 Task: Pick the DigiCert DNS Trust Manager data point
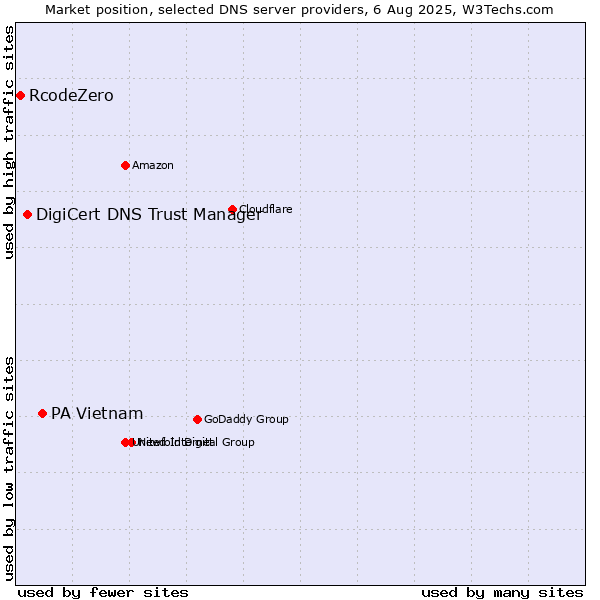[27, 214]
